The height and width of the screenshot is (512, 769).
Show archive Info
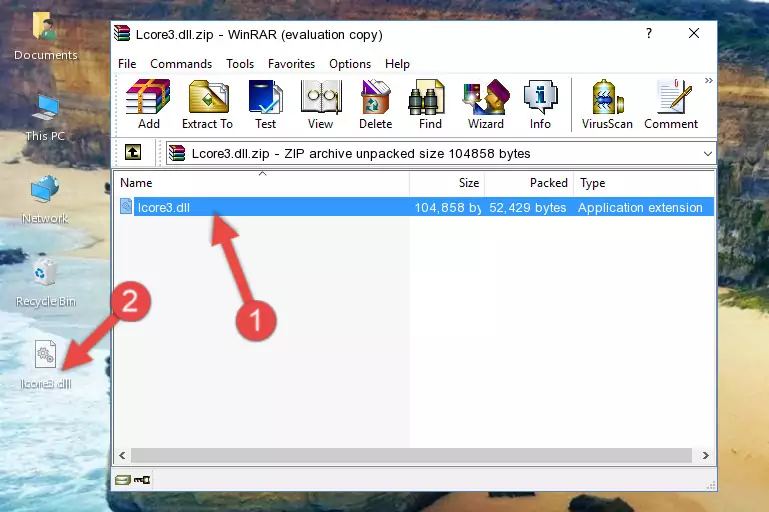coord(540,104)
